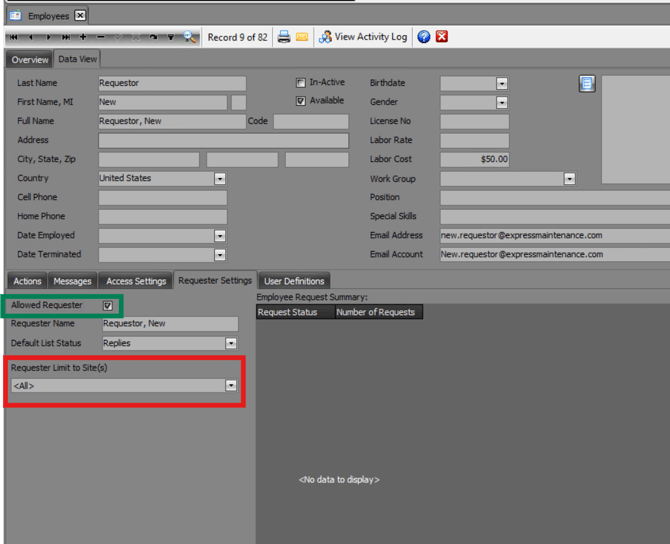
Task: Expand the Country dropdown
Action: point(219,179)
